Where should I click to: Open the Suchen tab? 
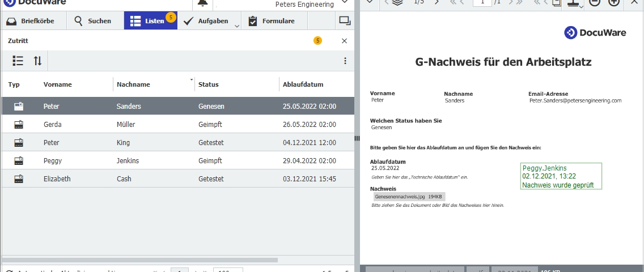point(92,22)
